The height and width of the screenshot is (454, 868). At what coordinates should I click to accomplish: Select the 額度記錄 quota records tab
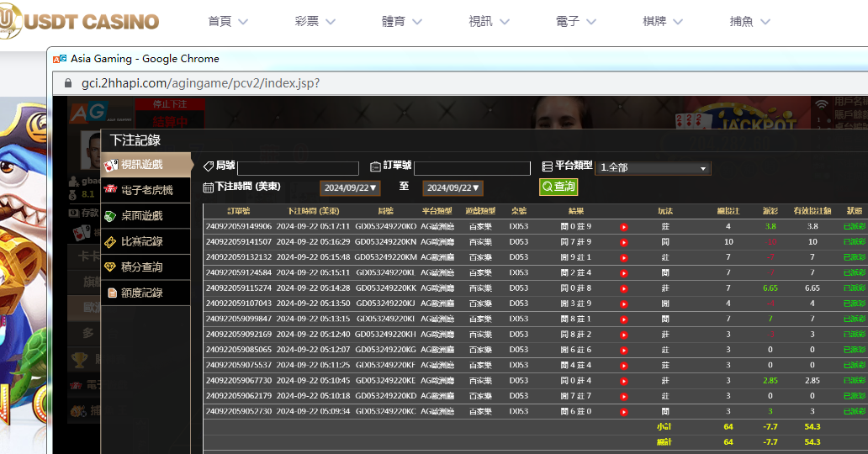pyautogui.click(x=141, y=293)
